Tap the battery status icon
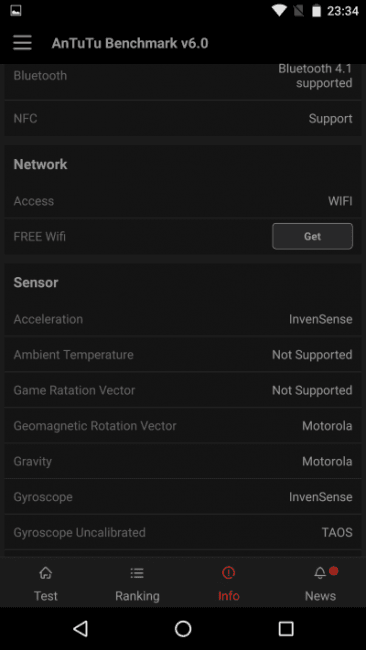The image size is (366, 650). (x=317, y=11)
